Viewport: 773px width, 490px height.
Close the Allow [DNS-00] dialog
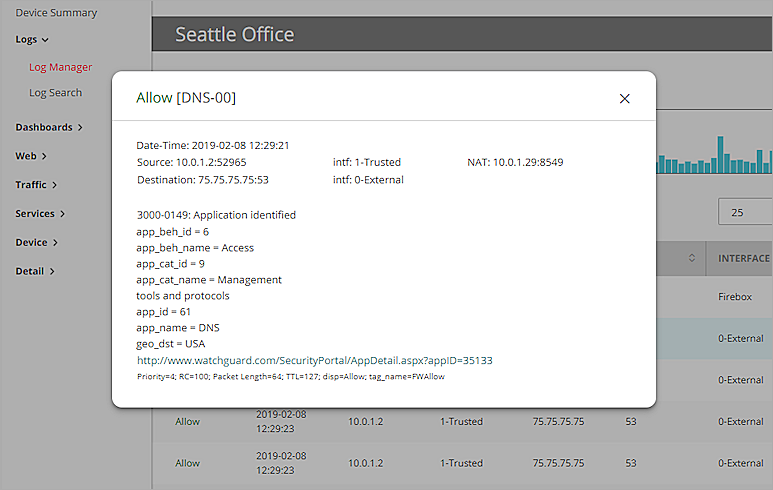click(625, 98)
